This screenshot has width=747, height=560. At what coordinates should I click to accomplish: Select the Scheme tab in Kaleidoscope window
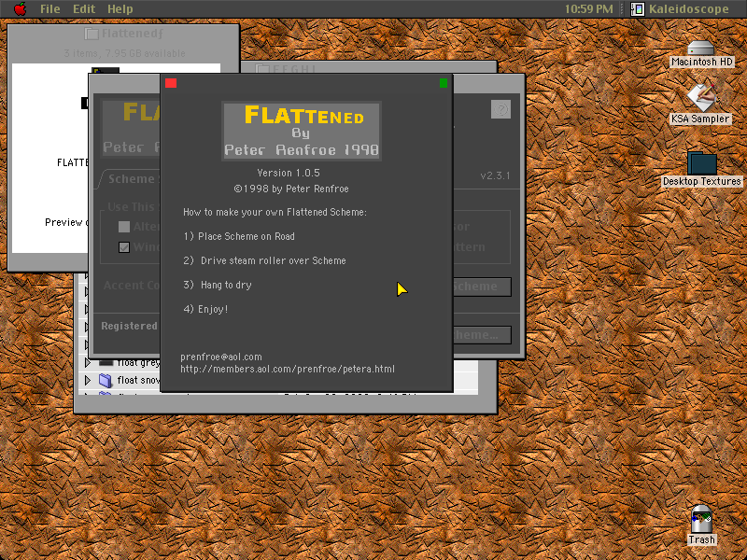[130, 179]
